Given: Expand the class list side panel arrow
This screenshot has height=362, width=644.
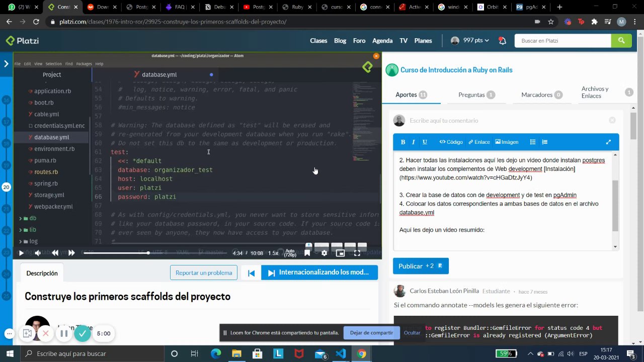Looking at the screenshot, I should [6, 64].
